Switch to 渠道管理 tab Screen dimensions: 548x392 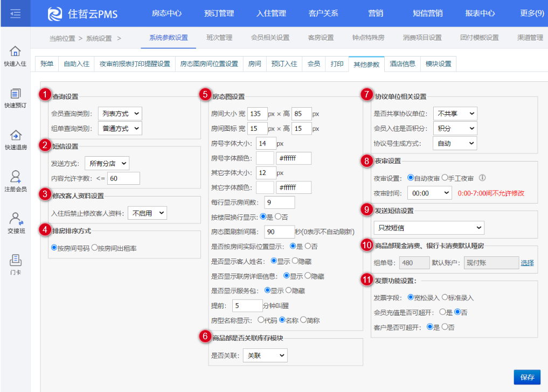(x=530, y=37)
